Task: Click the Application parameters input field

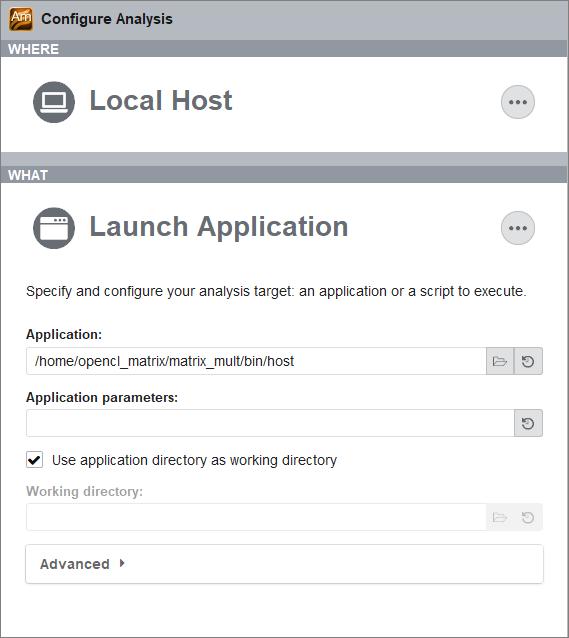Action: [x=270, y=423]
